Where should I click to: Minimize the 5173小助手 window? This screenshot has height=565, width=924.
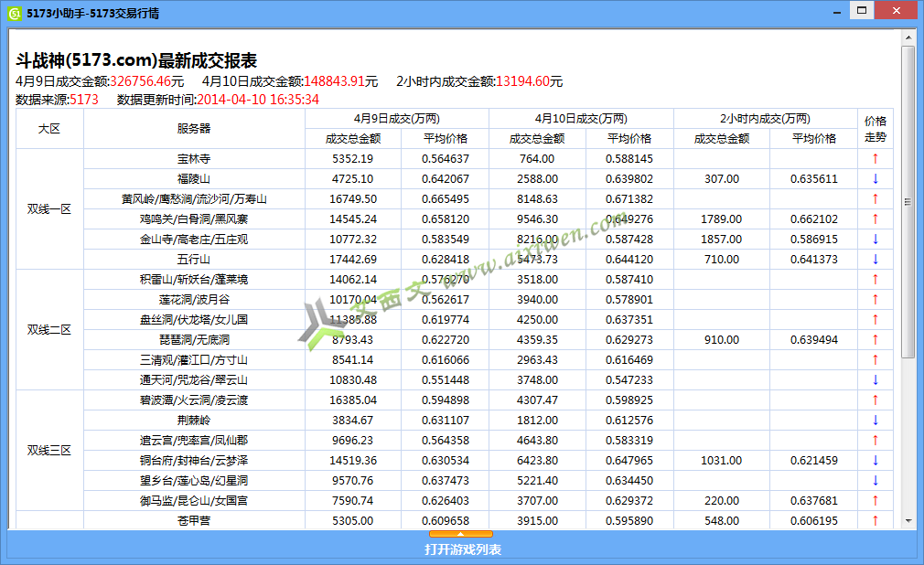coord(837,12)
